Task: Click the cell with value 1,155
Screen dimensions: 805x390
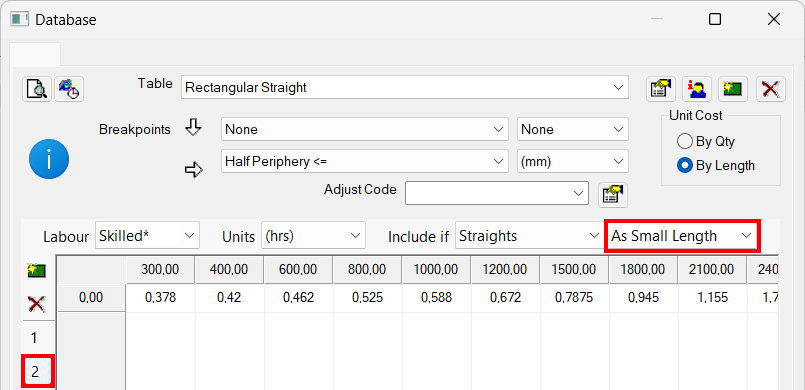Action: 712,298
